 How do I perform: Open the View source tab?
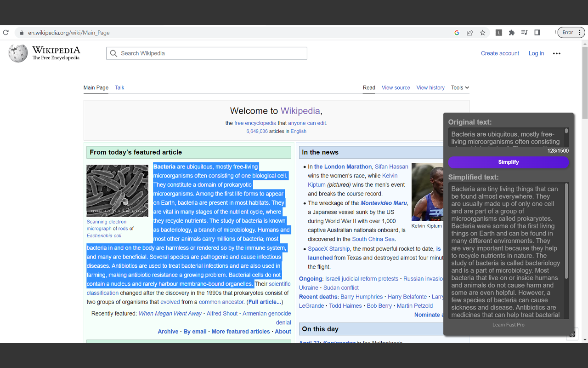click(396, 87)
